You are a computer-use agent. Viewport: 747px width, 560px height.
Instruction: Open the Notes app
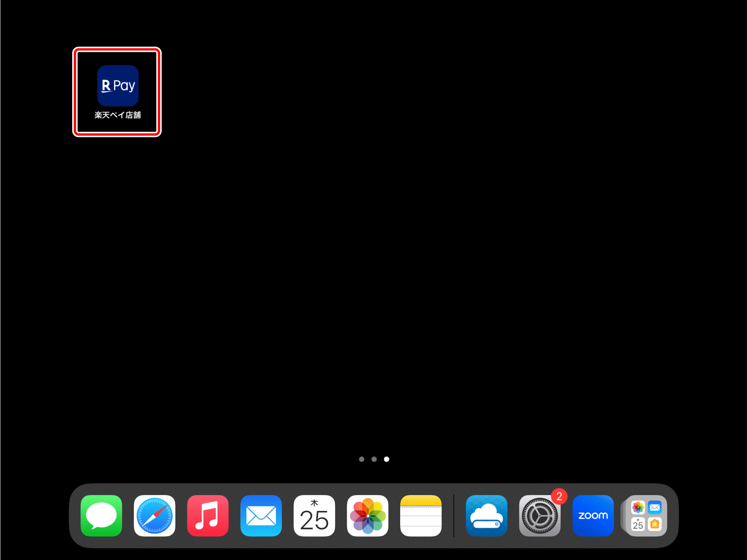click(421, 516)
